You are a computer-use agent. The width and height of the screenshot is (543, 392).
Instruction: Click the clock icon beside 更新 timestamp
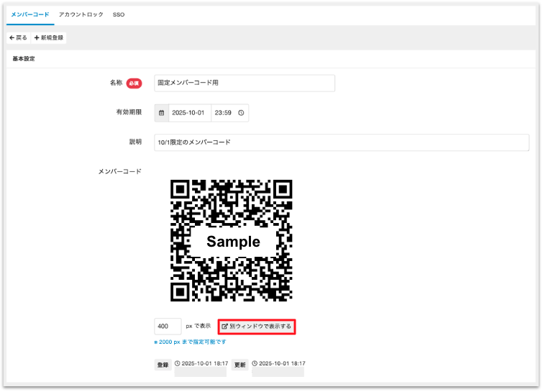pyautogui.click(x=255, y=364)
